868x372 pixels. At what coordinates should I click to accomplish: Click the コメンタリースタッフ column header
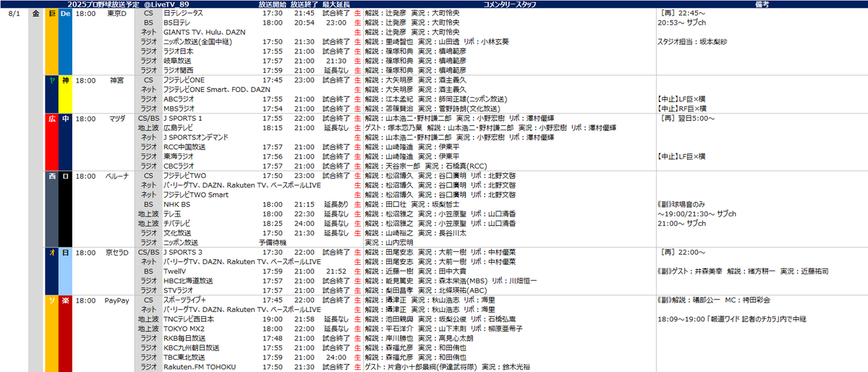click(x=509, y=4)
